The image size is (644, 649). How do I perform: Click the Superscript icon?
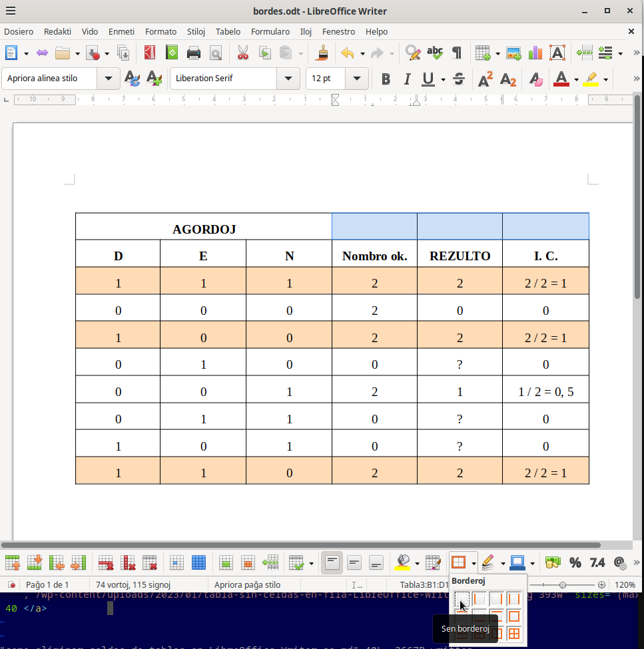click(485, 79)
